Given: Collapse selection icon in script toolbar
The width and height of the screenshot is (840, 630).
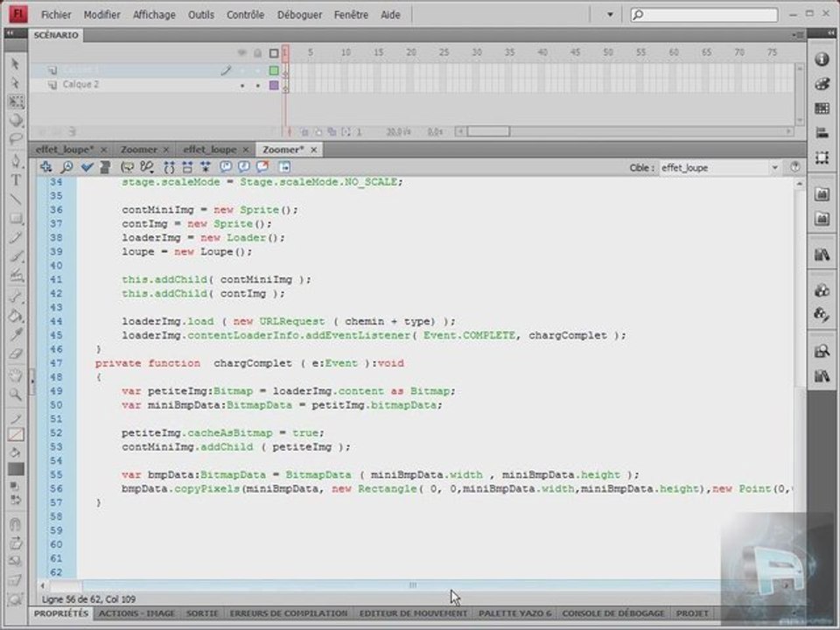Looking at the screenshot, I should tap(187, 167).
